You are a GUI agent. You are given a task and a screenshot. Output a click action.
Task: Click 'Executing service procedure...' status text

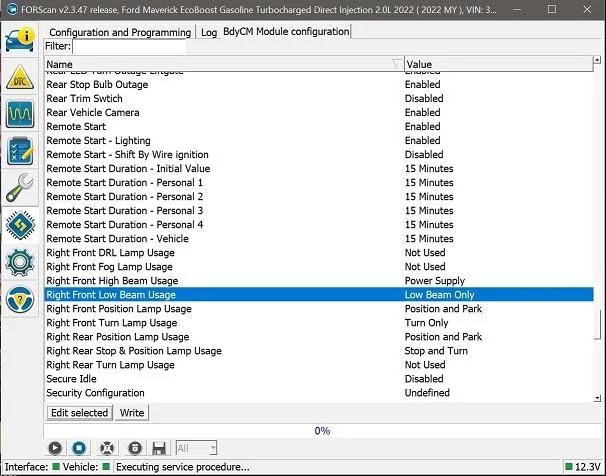pyautogui.click(x=182, y=467)
